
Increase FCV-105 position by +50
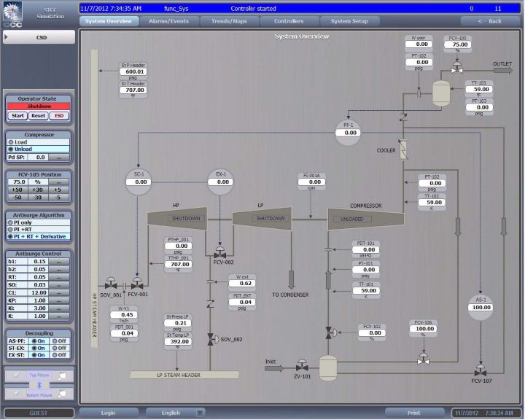point(17,190)
